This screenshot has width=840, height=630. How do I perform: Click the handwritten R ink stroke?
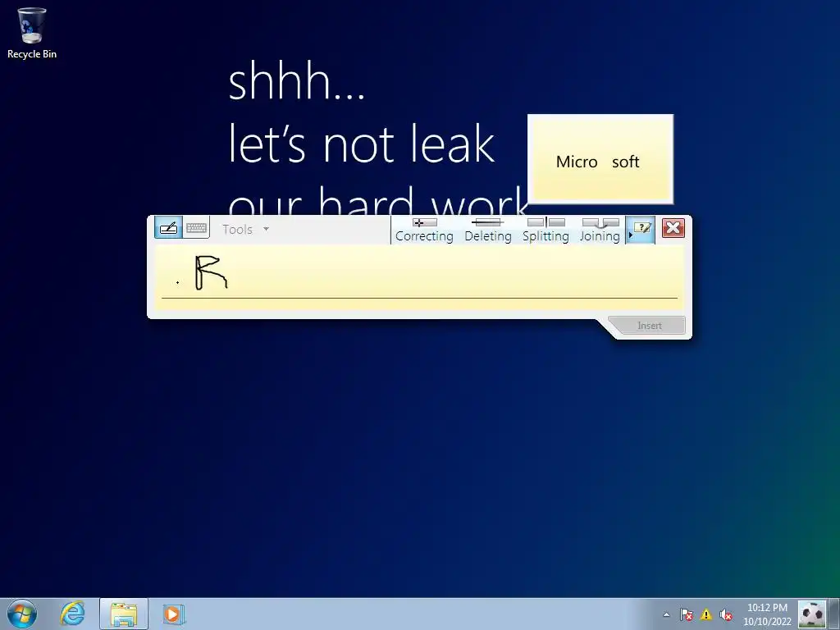pos(211,272)
